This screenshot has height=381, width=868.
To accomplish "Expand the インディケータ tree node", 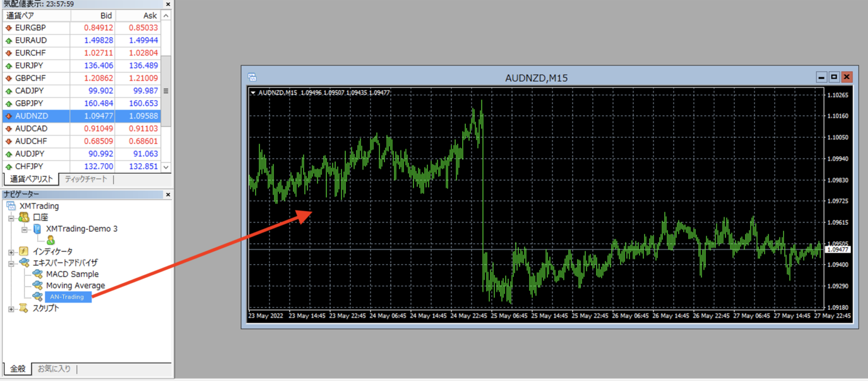I will (11, 252).
